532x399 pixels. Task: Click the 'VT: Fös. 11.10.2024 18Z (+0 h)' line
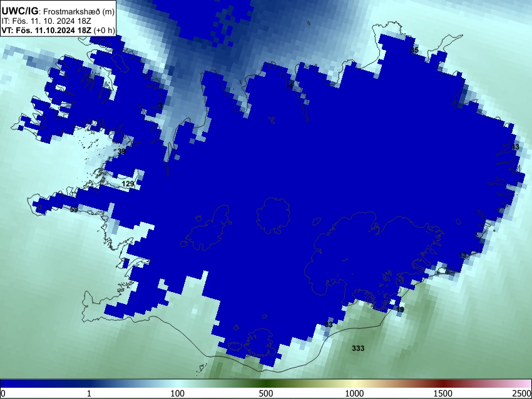click(x=58, y=30)
